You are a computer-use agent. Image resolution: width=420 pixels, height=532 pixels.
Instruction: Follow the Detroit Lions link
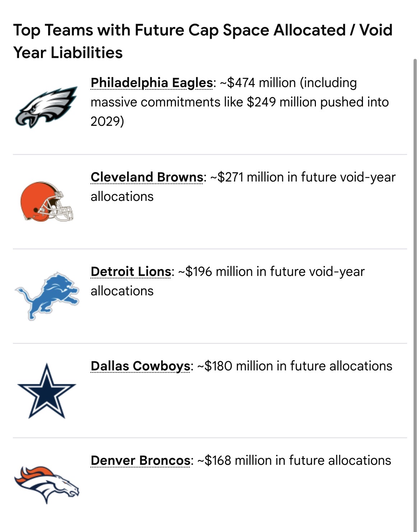131,272
